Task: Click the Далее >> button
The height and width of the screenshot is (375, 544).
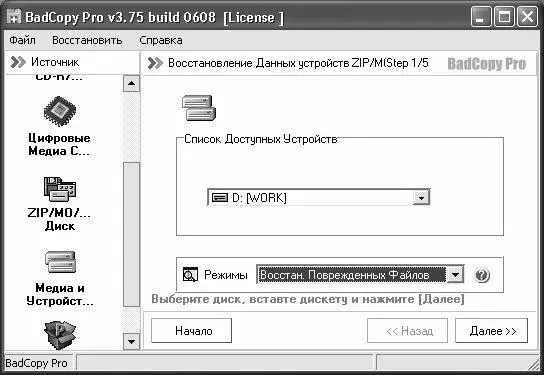Action: (x=492, y=331)
